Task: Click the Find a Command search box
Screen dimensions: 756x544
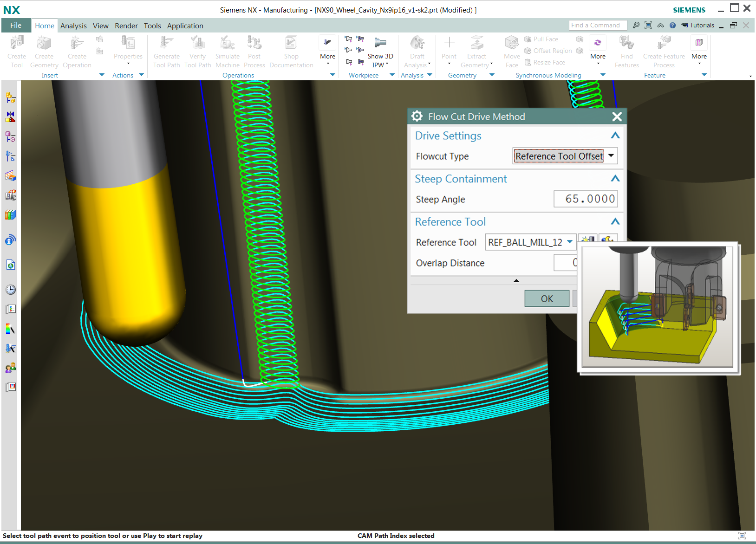Action: tap(598, 26)
